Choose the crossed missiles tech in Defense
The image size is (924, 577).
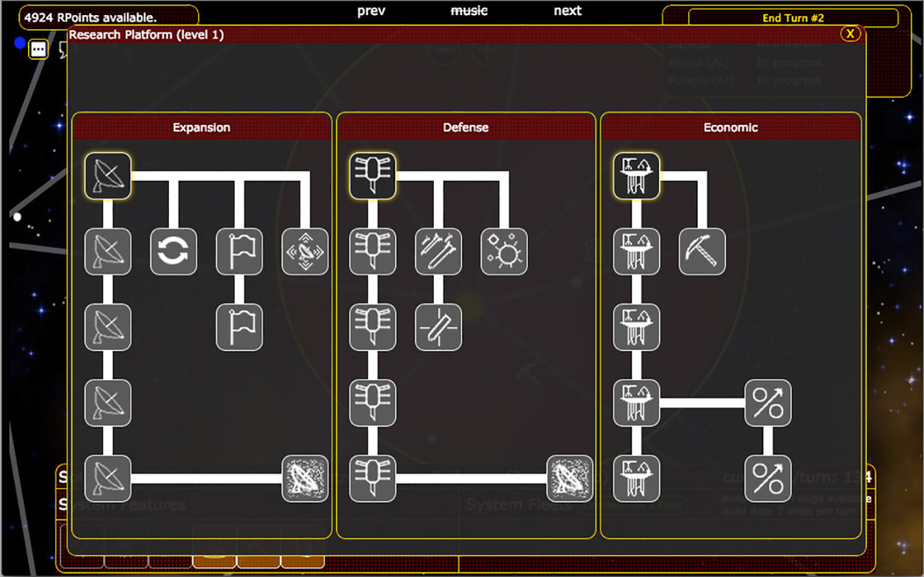438,252
